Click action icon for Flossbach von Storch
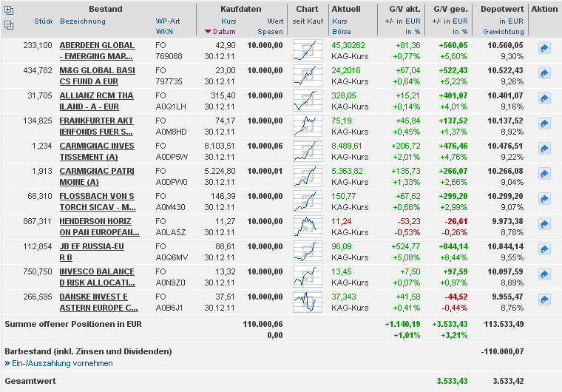This screenshot has height=392, width=562. pyautogui.click(x=544, y=199)
